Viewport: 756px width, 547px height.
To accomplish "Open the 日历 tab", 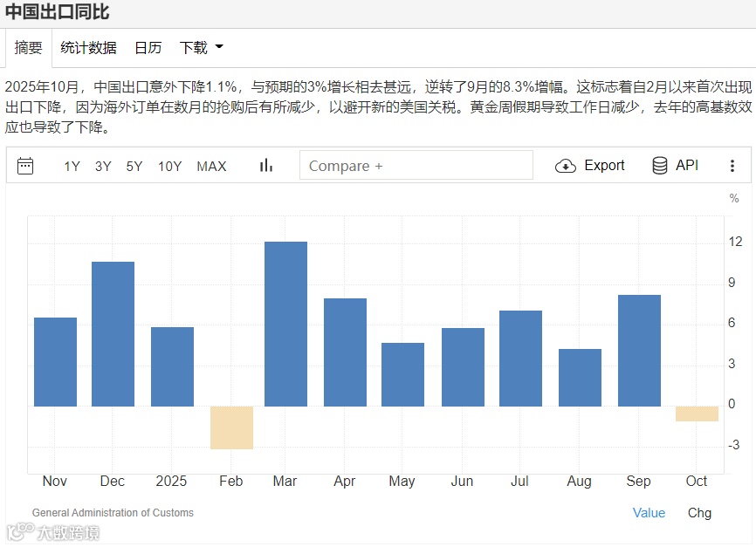I will 148,47.
